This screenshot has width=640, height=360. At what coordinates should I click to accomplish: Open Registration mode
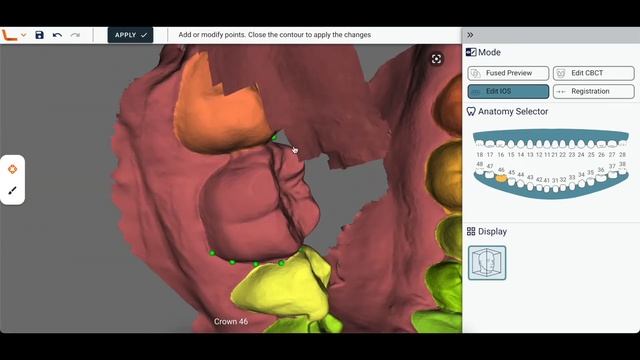593,91
